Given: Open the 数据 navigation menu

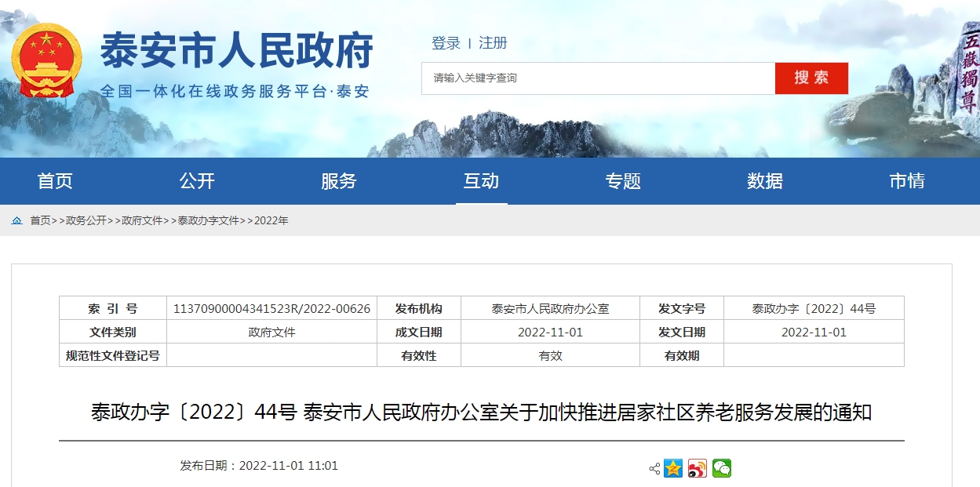Looking at the screenshot, I should tap(764, 180).
